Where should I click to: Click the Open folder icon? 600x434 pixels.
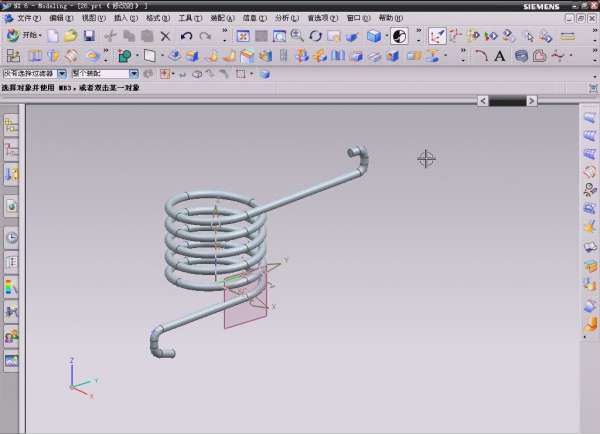(71, 36)
